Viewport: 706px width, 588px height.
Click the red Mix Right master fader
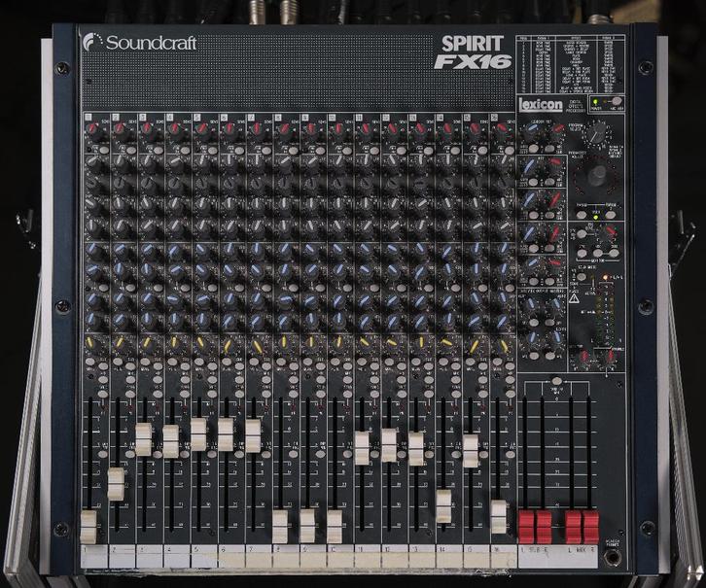tap(590, 527)
